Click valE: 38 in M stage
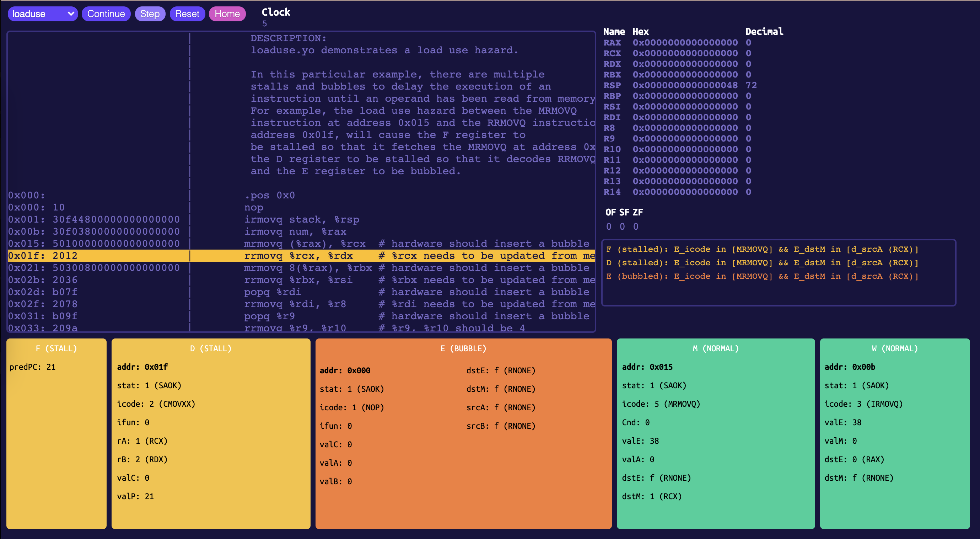980x539 pixels. (640, 441)
